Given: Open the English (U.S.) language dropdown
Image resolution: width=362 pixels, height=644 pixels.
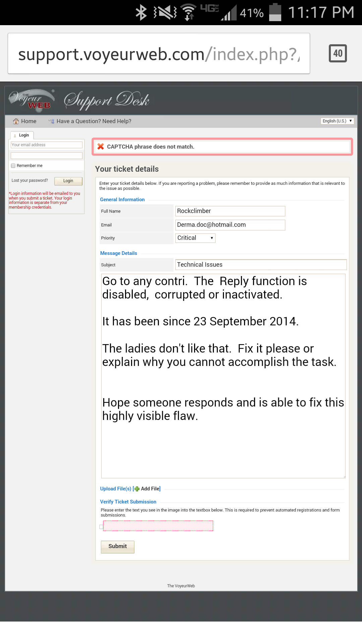Looking at the screenshot, I should click(x=337, y=121).
